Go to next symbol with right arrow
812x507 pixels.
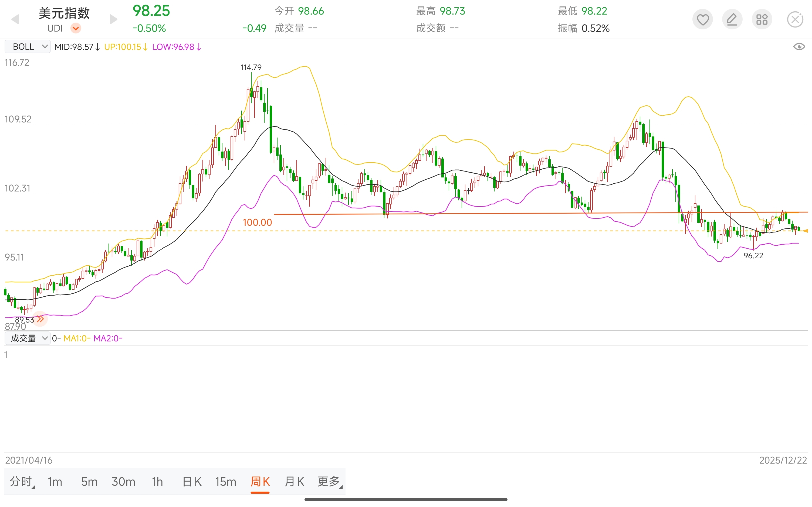114,19
